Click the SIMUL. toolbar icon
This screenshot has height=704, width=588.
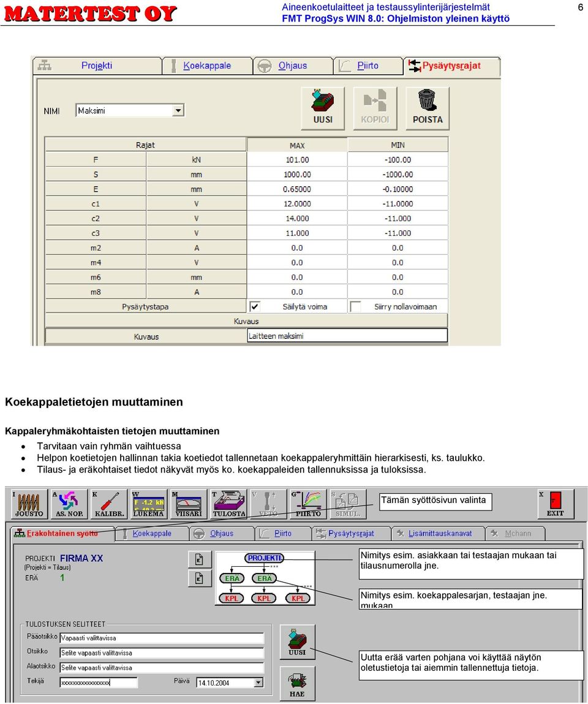pyautogui.click(x=348, y=504)
